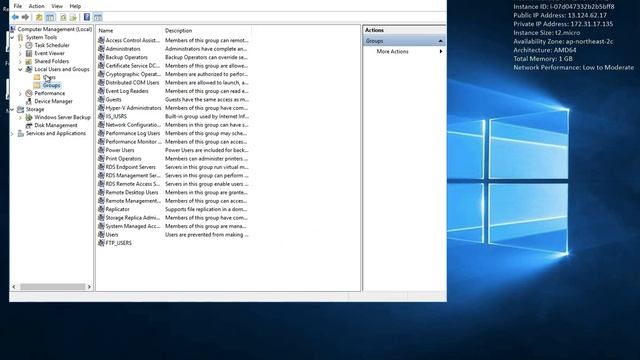The image size is (640, 360).
Task: Expand the Task Scheduler node arrow
Action: pos(20,45)
